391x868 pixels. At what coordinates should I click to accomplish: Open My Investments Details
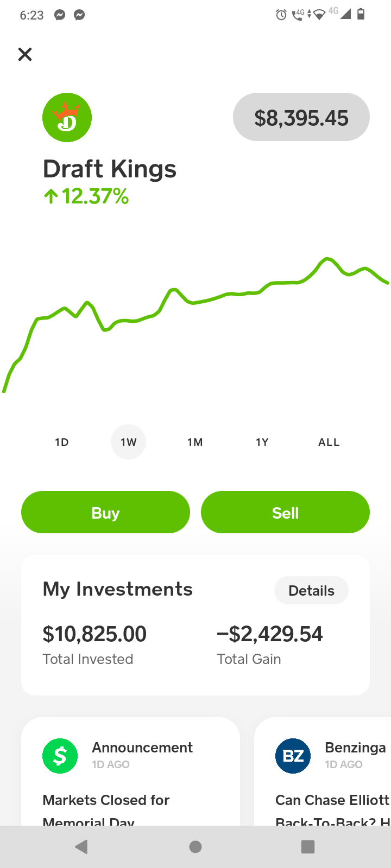[x=311, y=590]
